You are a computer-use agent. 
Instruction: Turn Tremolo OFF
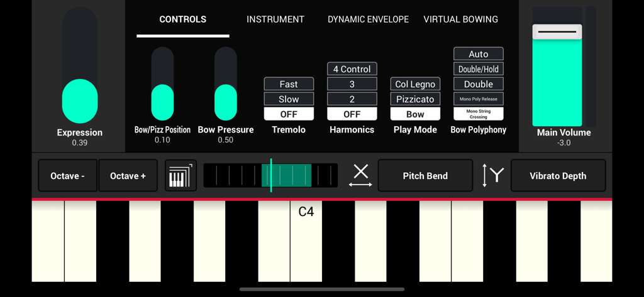(x=289, y=114)
